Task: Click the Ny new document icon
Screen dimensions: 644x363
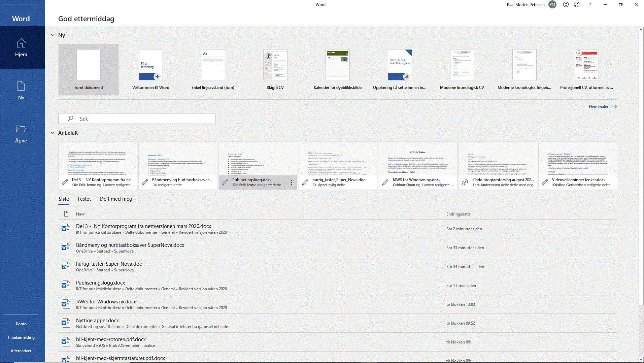Action: click(21, 86)
